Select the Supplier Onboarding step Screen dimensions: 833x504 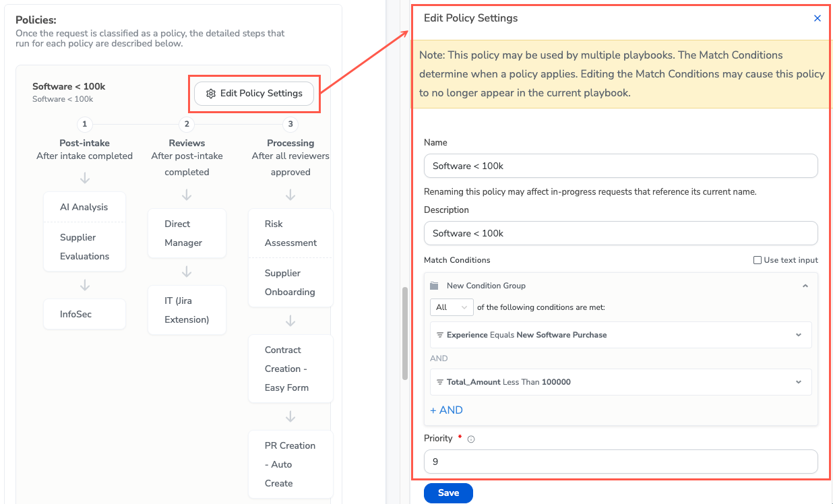point(290,282)
